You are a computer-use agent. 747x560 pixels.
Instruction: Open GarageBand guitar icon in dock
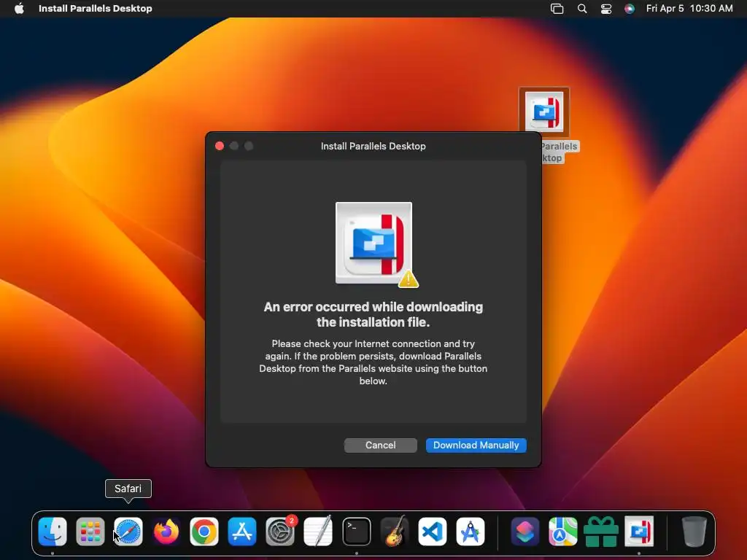(395, 531)
